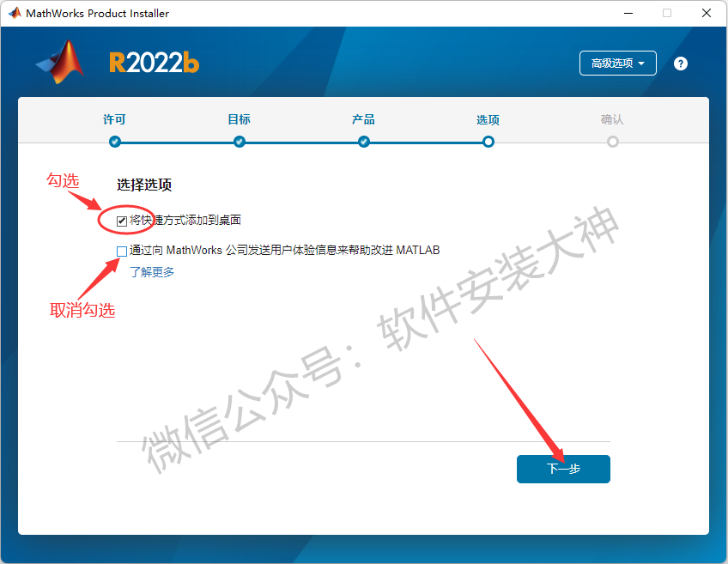Click the MATLAB logo icon in header
The image size is (728, 564).
click(61, 62)
